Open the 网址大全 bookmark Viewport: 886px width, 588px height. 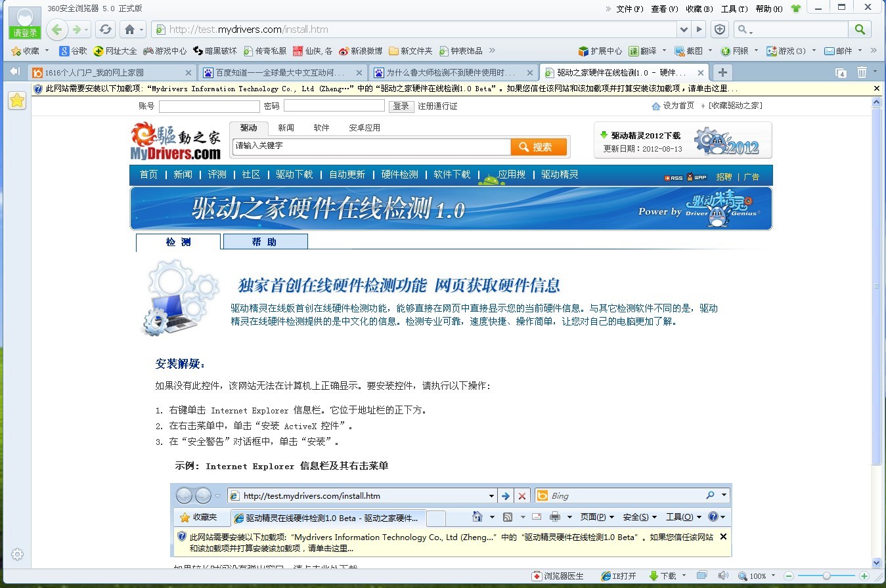pyautogui.click(x=115, y=51)
